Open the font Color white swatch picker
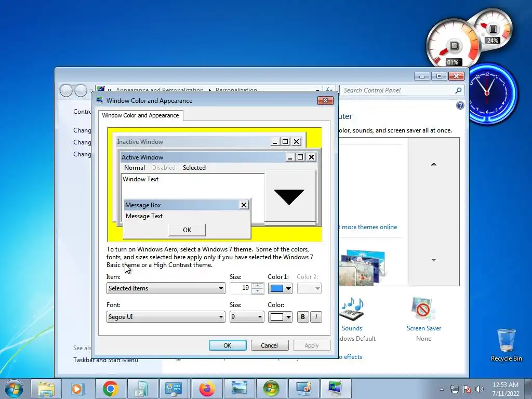Screen dimensions: 532x399 pyautogui.click(x=280, y=317)
